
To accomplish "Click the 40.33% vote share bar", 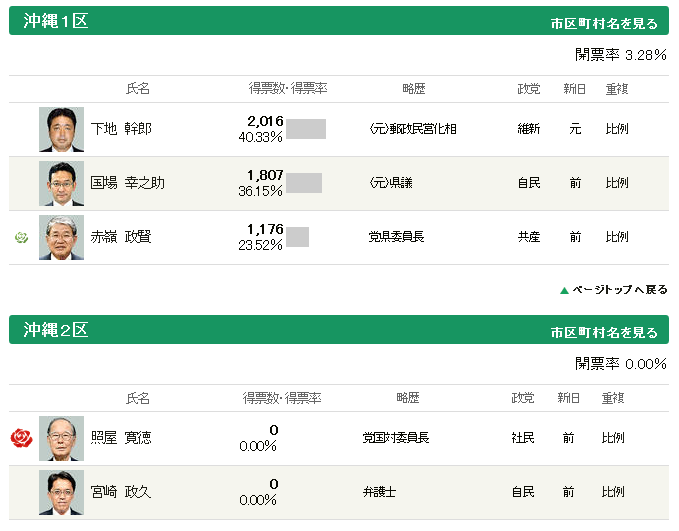I will (306, 129).
